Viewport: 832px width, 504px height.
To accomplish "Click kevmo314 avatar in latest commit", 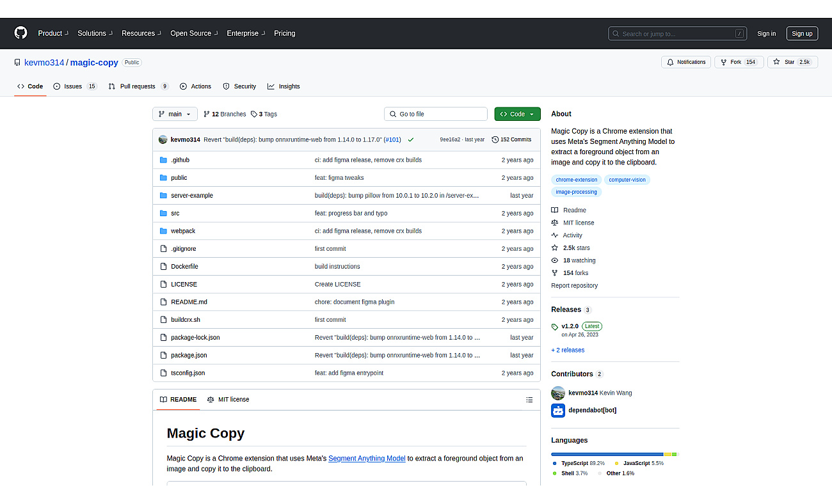I will coord(163,139).
